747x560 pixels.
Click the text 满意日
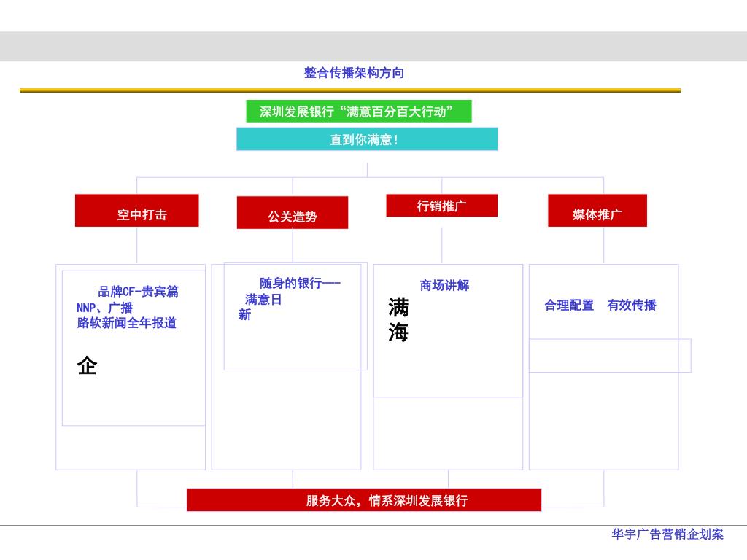coord(263,299)
